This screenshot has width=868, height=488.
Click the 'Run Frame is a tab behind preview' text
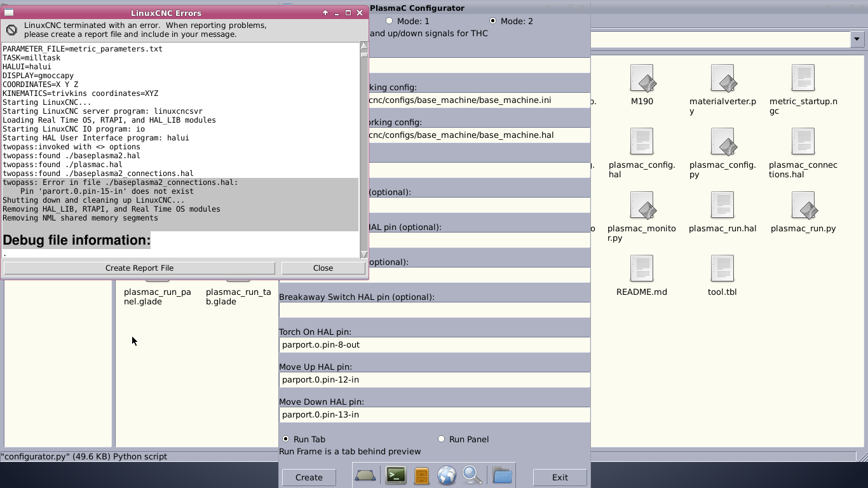coord(350,451)
